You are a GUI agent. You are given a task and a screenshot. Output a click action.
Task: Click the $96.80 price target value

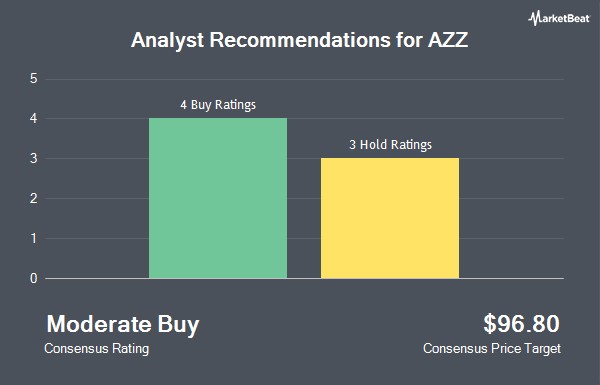[x=522, y=324]
